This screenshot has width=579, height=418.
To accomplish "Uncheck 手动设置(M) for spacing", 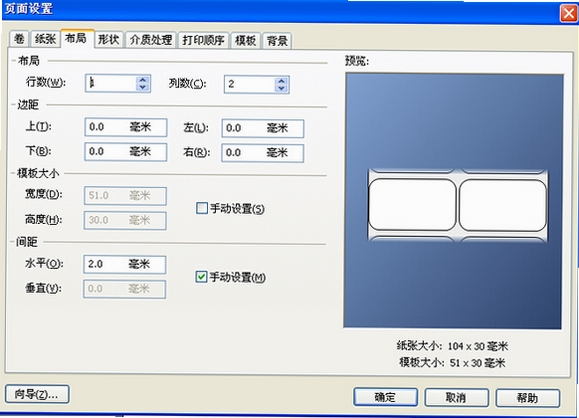I will (x=201, y=277).
